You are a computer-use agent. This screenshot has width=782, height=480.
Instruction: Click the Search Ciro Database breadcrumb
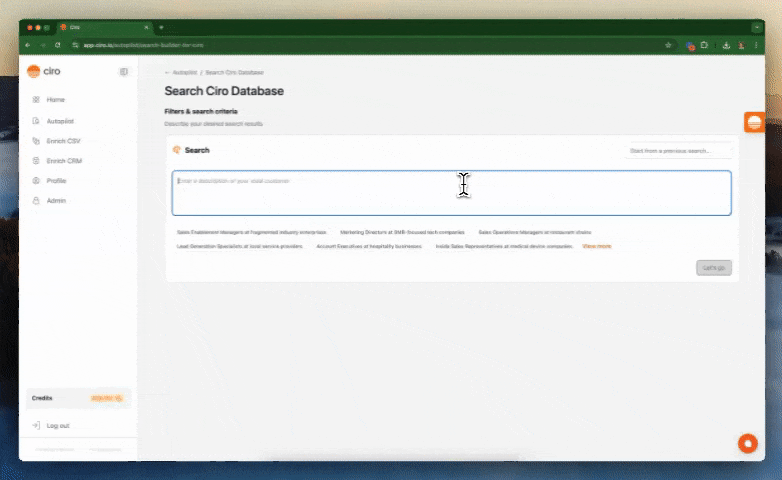pyautogui.click(x=234, y=72)
